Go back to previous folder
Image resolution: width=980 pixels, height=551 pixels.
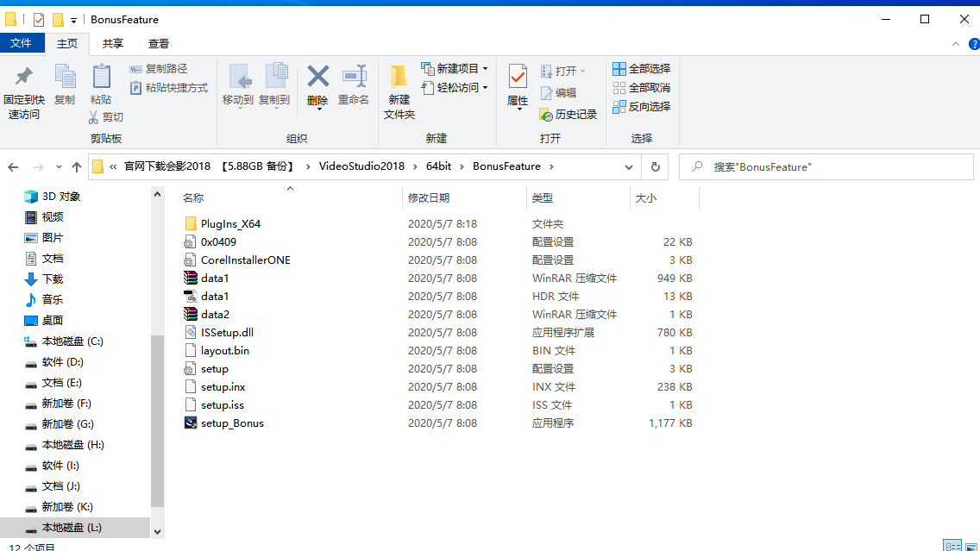pos(13,166)
